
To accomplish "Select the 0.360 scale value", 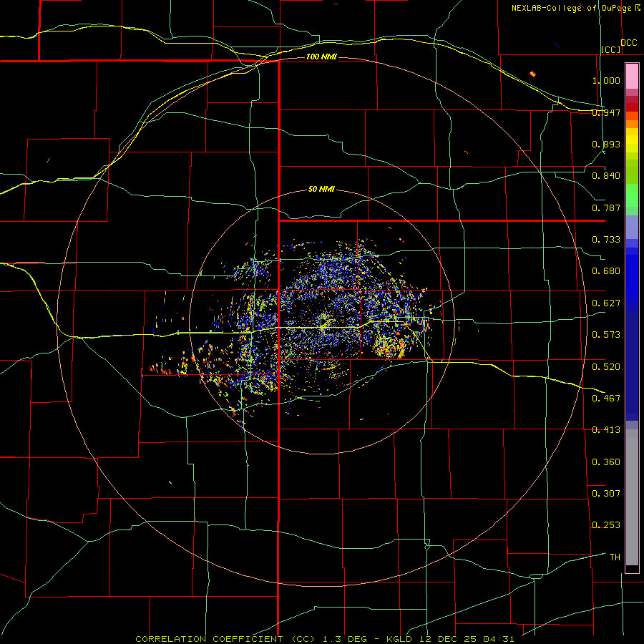I will (606, 462).
